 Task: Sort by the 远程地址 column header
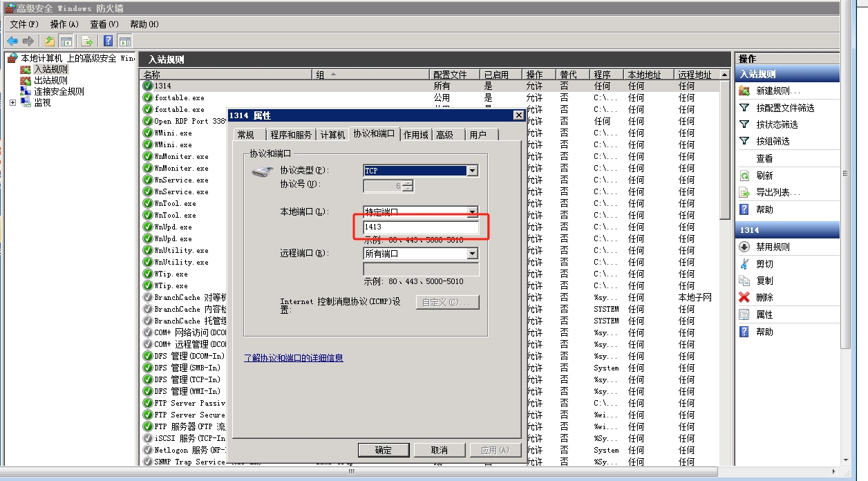point(697,75)
